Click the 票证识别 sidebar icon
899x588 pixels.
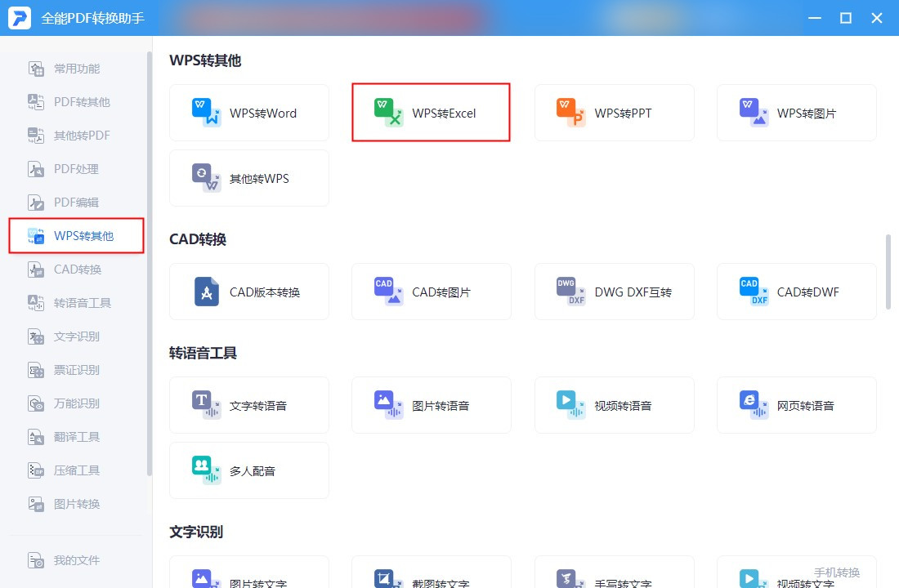tap(36, 370)
